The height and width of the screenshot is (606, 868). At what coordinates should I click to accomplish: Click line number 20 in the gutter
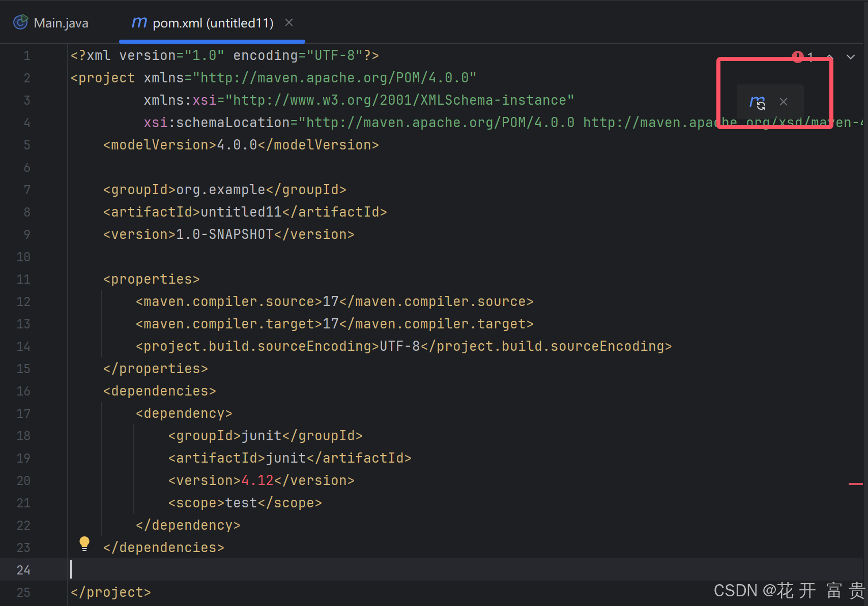click(x=23, y=480)
